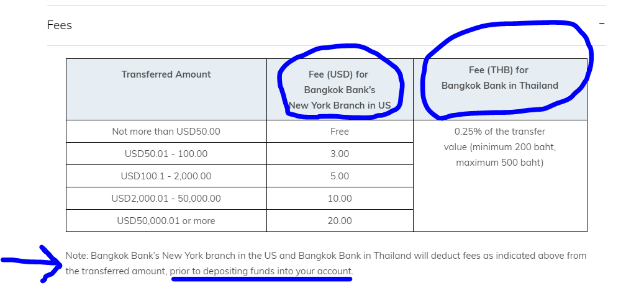Click the 0.25% of the transfer value text

[500, 139]
